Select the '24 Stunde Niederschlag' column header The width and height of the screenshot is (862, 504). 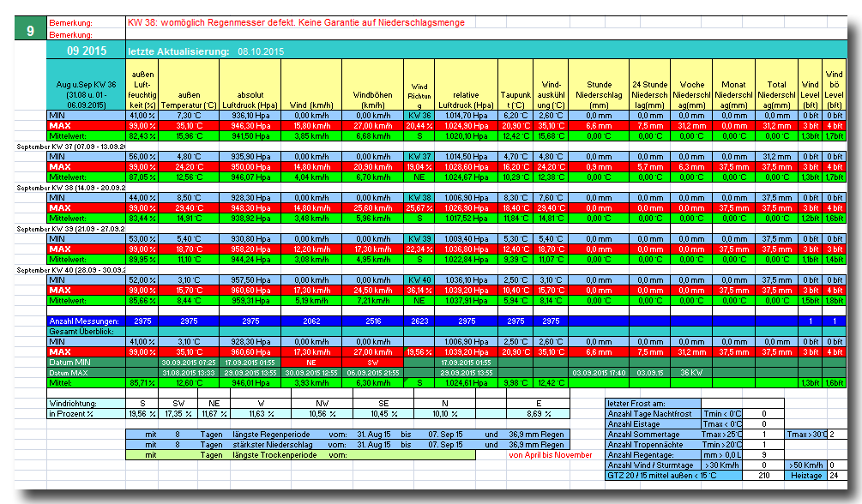pyautogui.click(x=650, y=85)
